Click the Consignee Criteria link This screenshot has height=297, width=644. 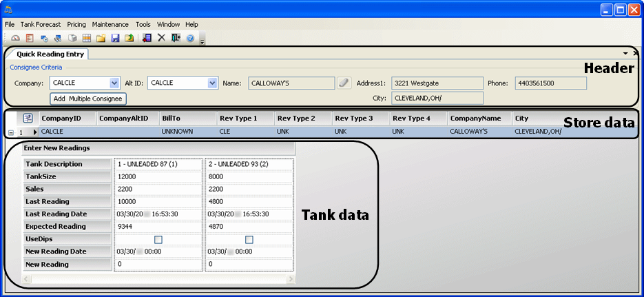click(x=36, y=68)
